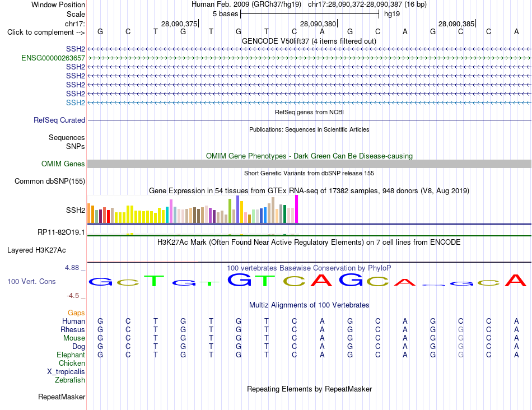The image size is (532, 410).
Task: Click the SNPs publications label
Action: click(x=76, y=146)
